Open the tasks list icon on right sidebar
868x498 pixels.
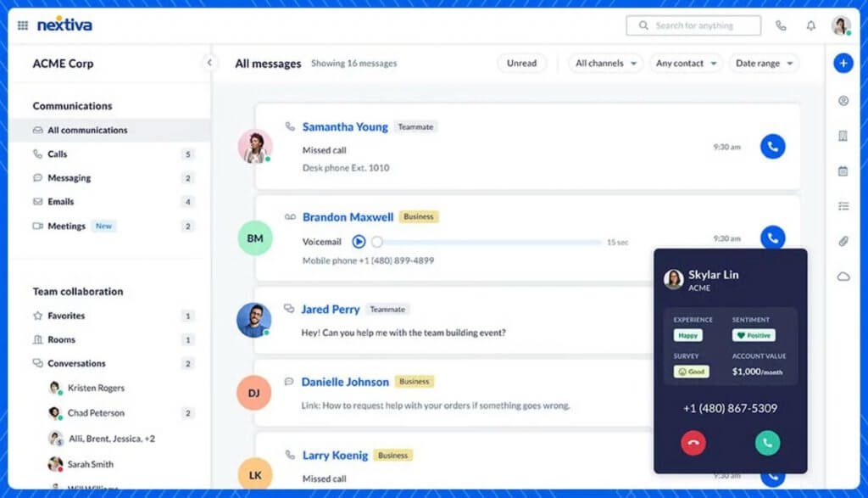pyautogui.click(x=843, y=204)
